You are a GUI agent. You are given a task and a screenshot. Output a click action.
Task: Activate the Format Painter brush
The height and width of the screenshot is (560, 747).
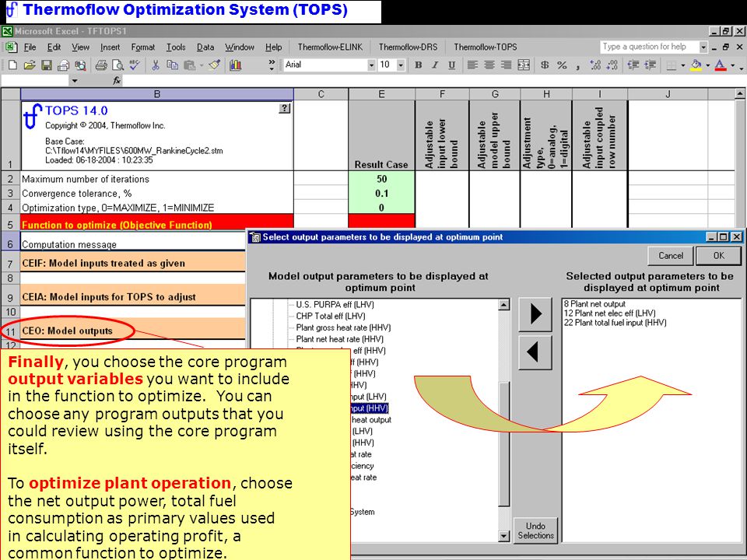click(215, 65)
